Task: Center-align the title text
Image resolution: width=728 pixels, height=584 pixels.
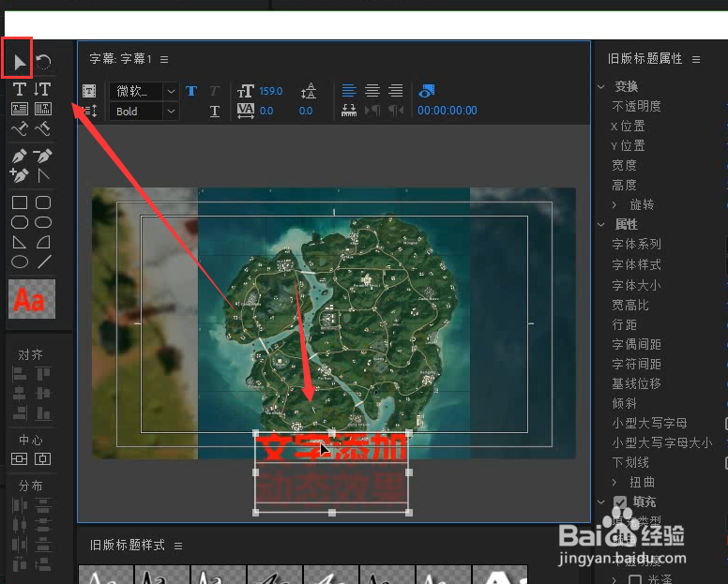Action: (x=372, y=90)
